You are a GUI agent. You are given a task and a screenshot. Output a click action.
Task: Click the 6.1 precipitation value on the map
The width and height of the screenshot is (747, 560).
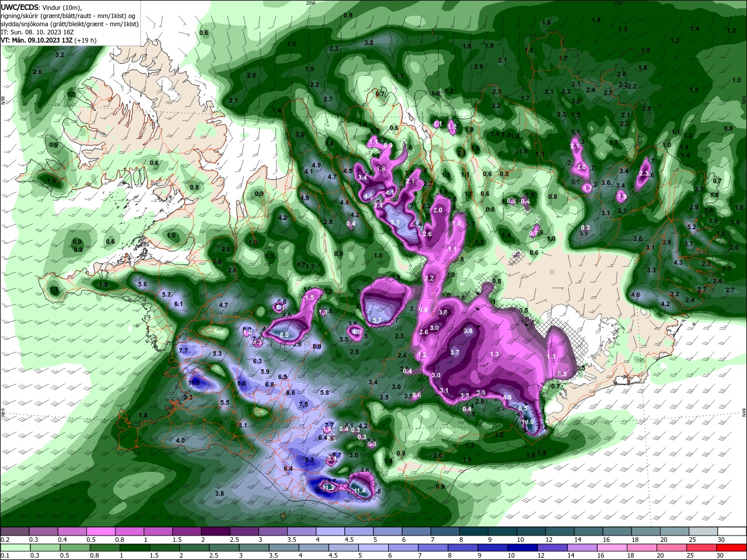click(x=179, y=304)
